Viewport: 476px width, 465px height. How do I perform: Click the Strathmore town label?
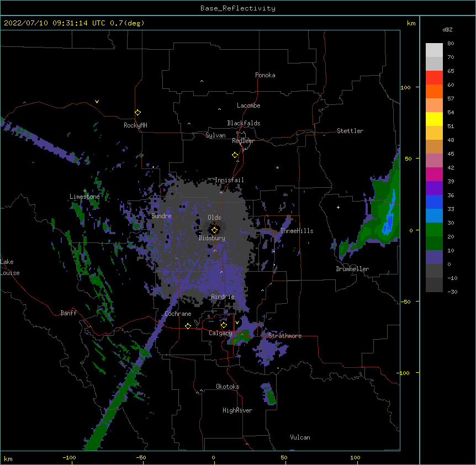click(285, 336)
